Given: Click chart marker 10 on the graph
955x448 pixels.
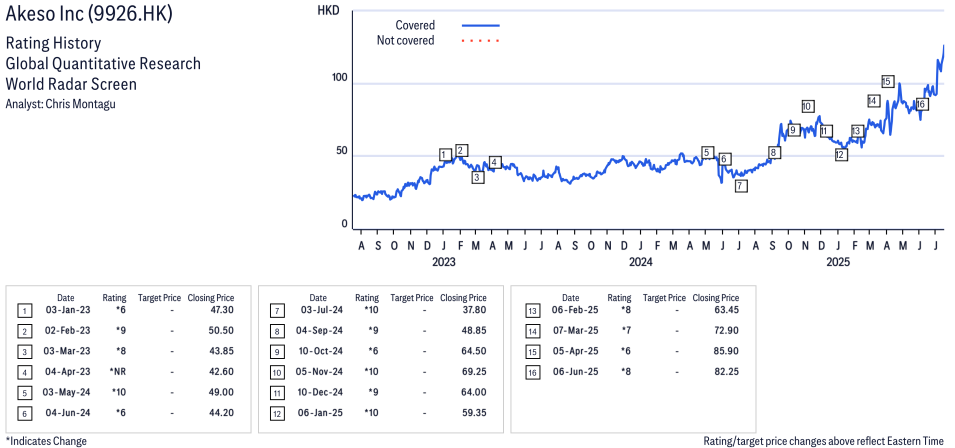Looking at the screenshot, I should (x=808, y=107).
